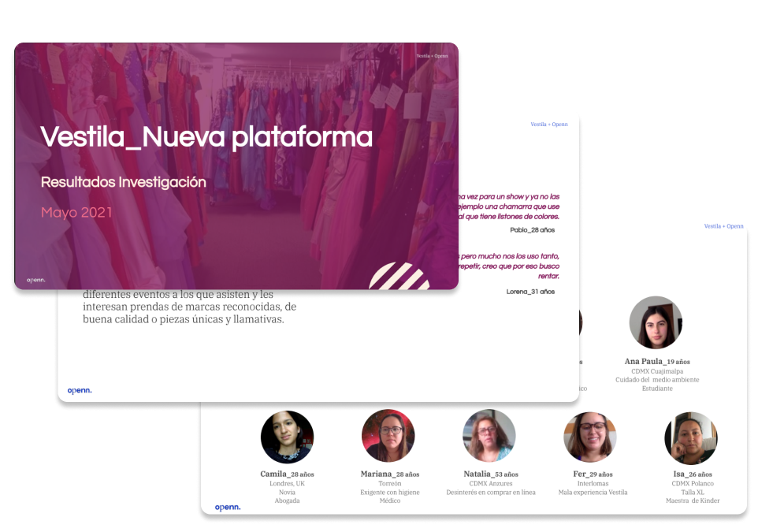Click "Novia" under Camila
The height and width of the screenshot is (532, 758).
[287, 493]
